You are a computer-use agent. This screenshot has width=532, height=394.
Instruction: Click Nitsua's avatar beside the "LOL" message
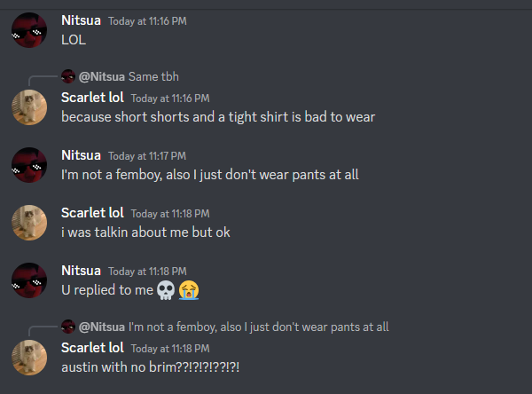(28, 30)
